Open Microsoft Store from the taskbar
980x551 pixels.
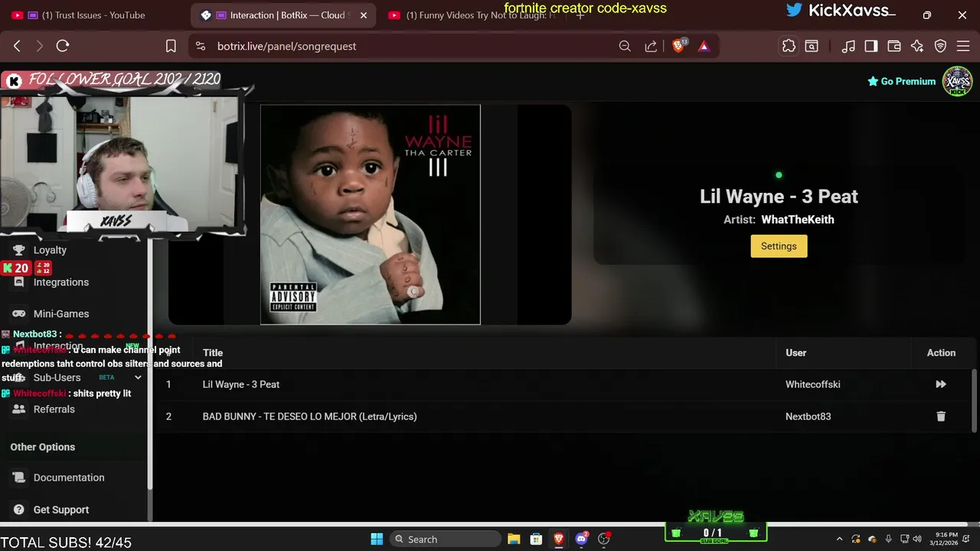click(536, 539)
